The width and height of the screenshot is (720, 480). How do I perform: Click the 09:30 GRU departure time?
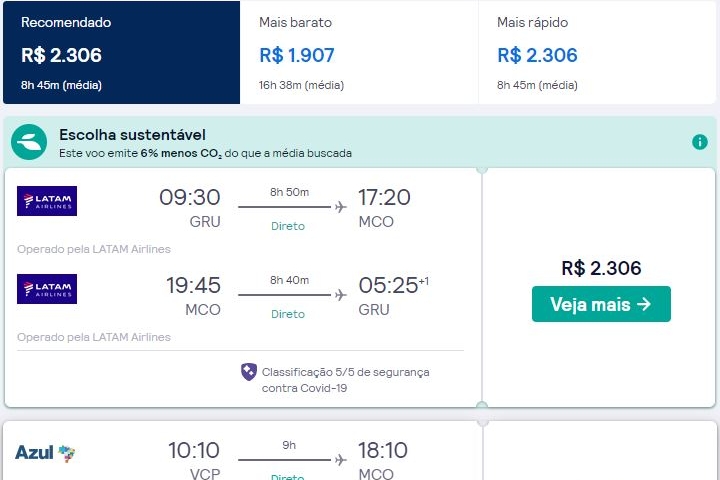190,198
